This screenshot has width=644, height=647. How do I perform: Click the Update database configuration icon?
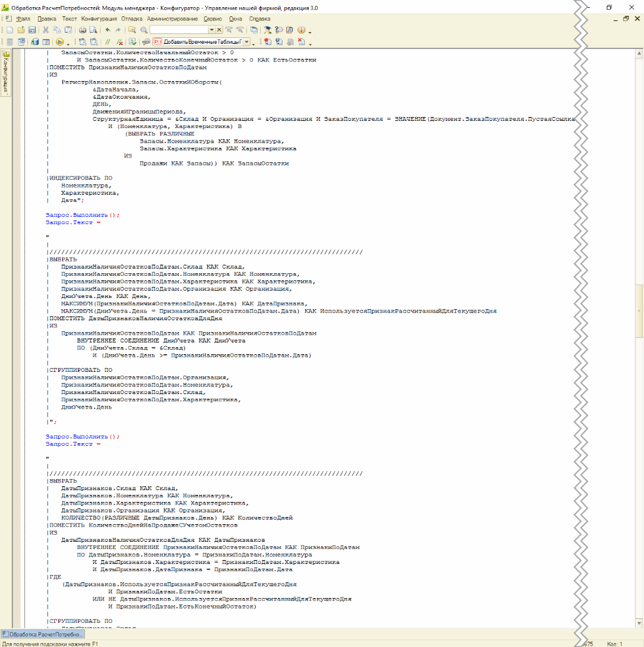(x=33, y=42)
